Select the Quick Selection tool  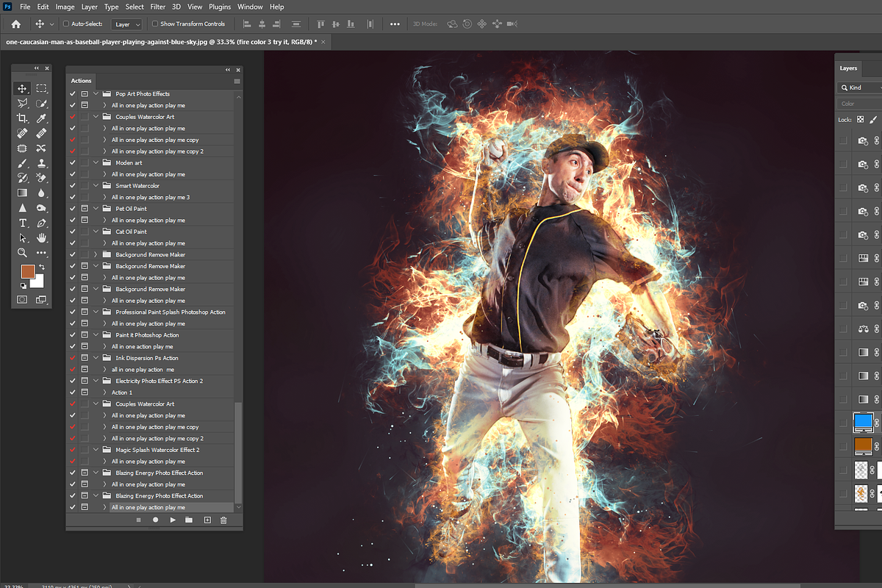pyautogui.click(x=41, y=104)
